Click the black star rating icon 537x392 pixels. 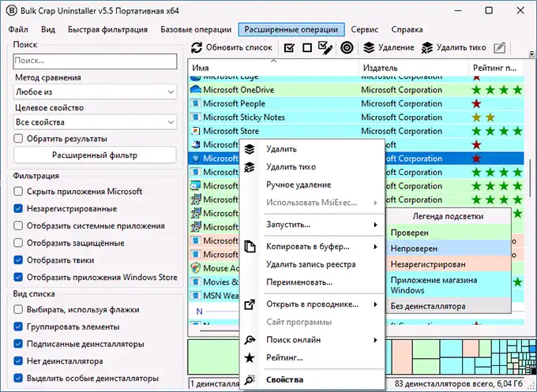coord(250,358)
